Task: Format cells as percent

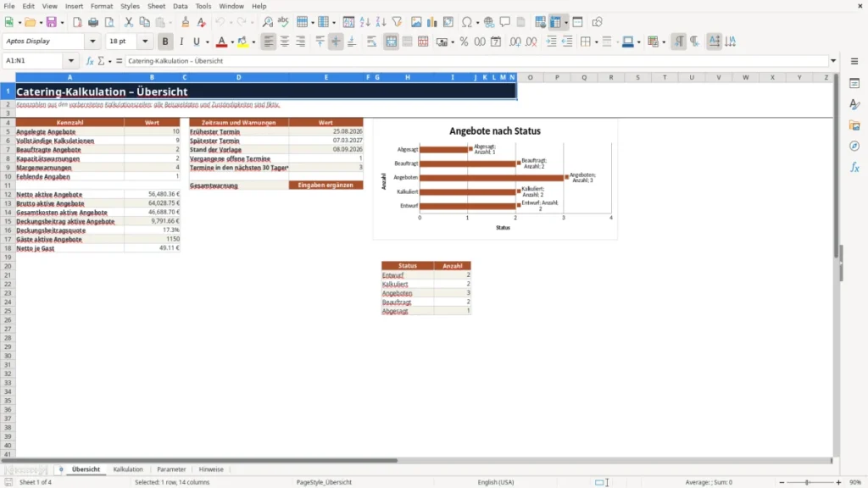Action: point(464,42)
